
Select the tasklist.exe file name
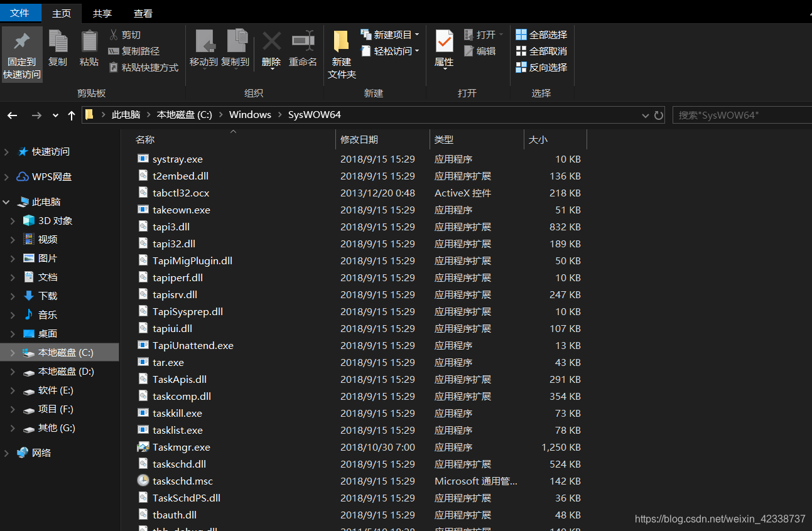(178, 431)
